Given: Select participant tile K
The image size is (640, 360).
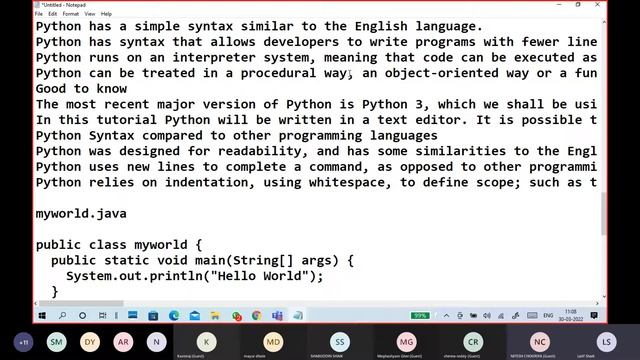Looking at the screenshot, I should click(206, 342).
